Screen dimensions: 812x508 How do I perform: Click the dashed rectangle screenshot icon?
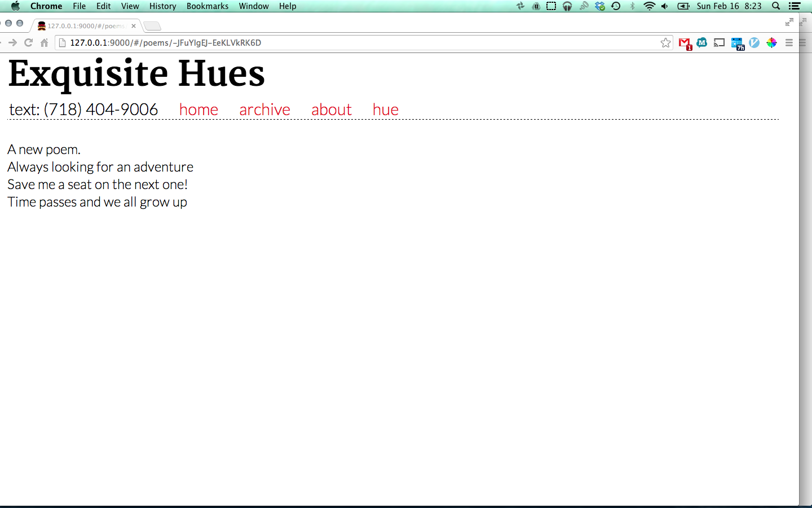[551, 6]
